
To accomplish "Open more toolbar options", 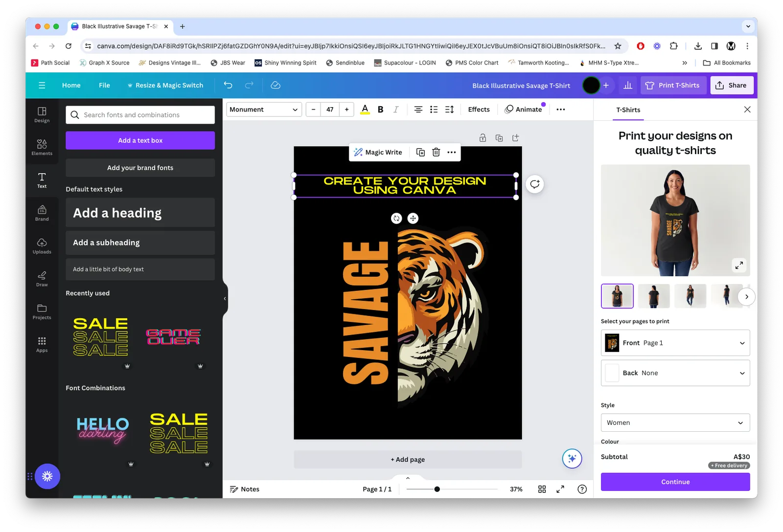I will (561, 110).
